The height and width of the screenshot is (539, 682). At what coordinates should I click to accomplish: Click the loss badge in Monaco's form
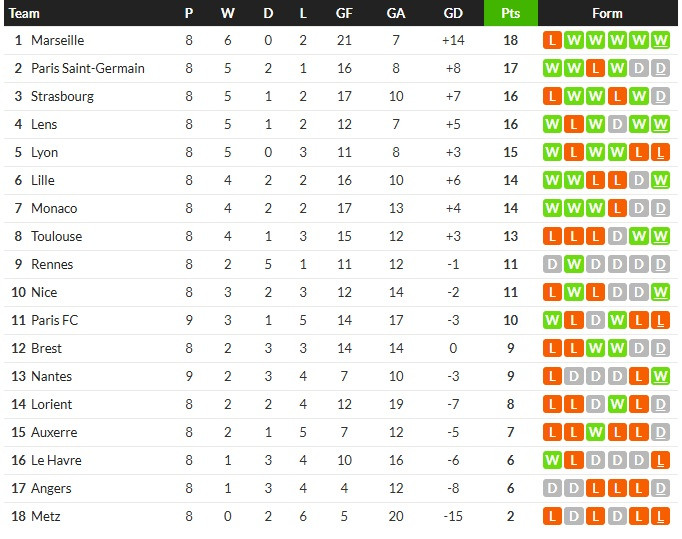617,209
